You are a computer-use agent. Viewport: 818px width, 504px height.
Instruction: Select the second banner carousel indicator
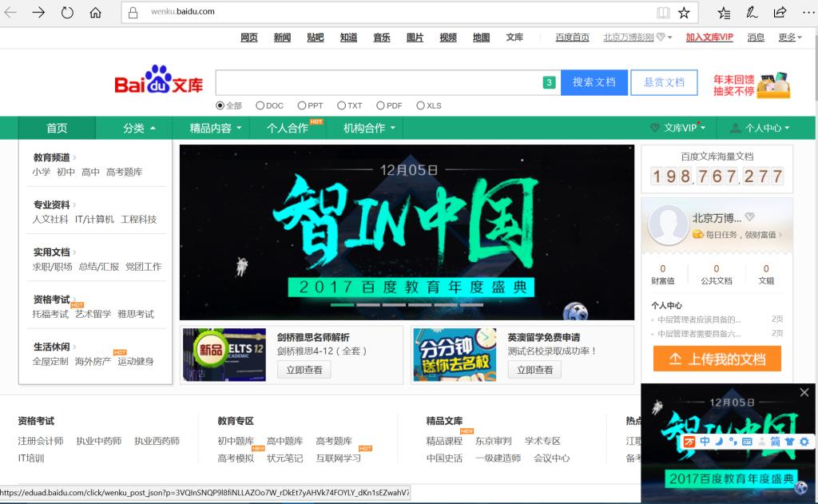pos(368,304)
